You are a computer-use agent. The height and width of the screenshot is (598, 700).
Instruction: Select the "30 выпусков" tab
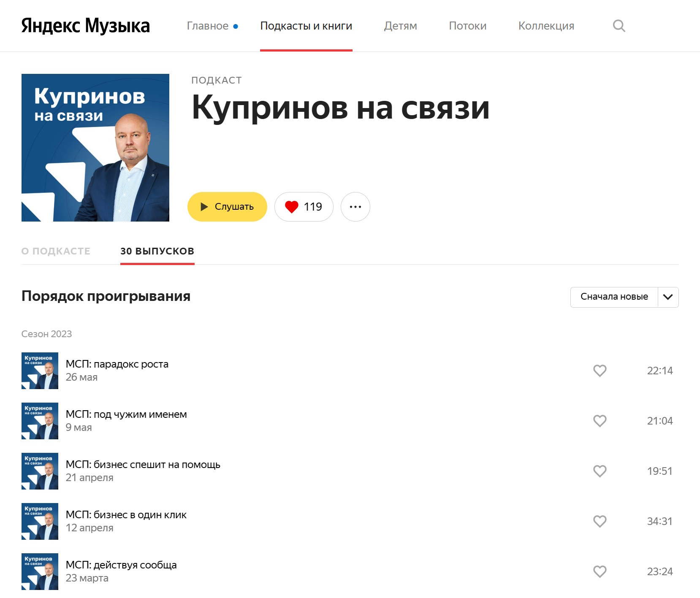point(157,251)
